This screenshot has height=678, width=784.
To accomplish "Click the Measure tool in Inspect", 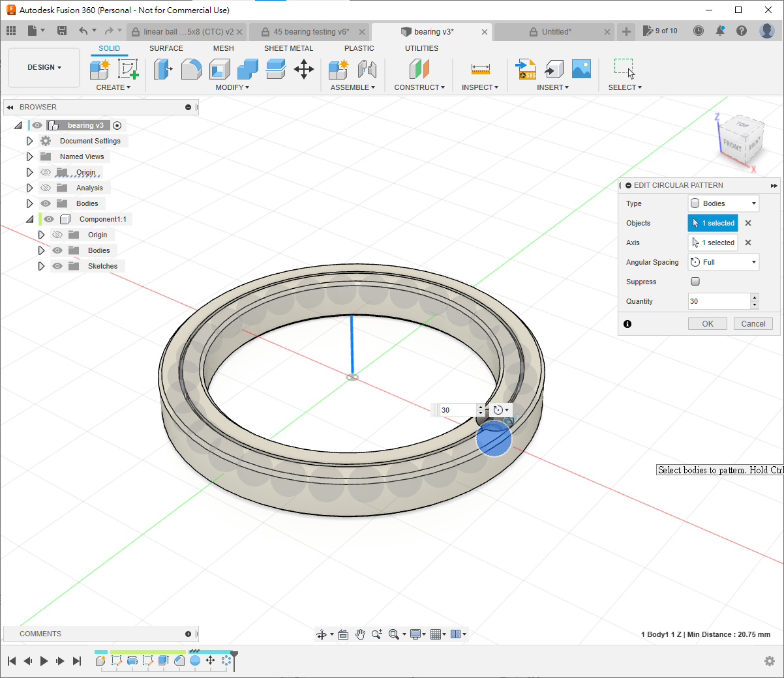I will [x=480, y=69].
